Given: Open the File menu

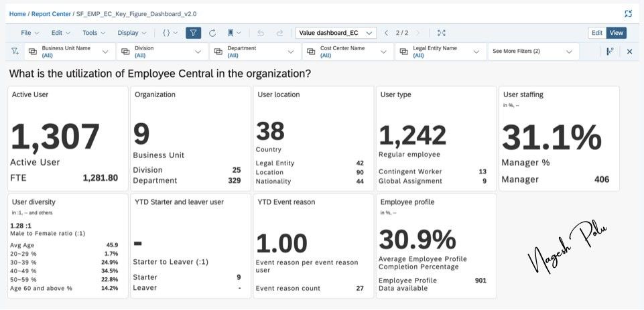Looking at the screenshot, I should pyautogui.click(x=29, y=33).
